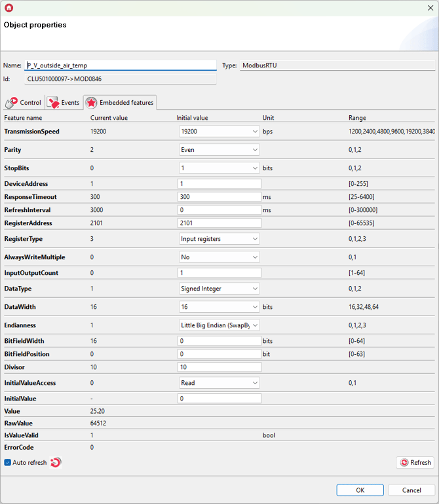Click the red auto refresh spinner icon

point(56,463)
